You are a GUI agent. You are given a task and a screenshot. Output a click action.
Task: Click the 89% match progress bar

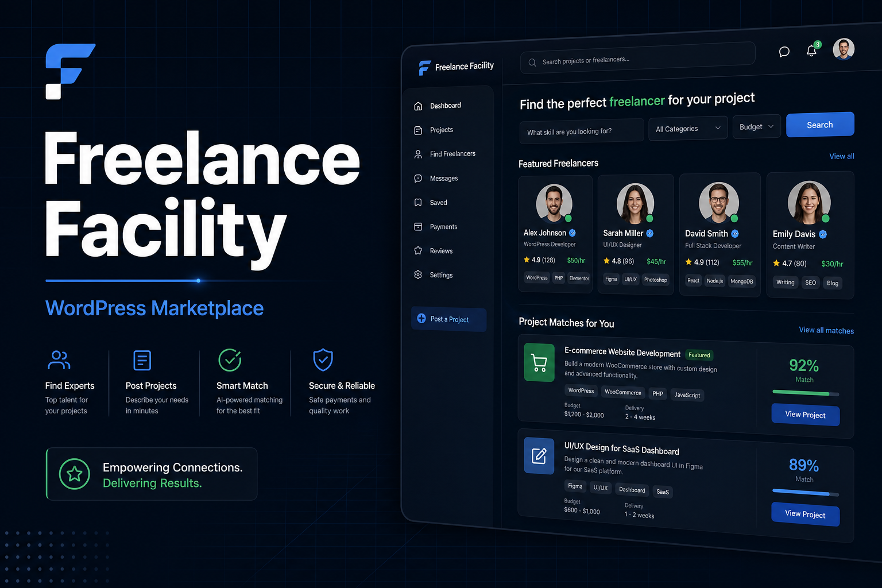pos(806,493)
